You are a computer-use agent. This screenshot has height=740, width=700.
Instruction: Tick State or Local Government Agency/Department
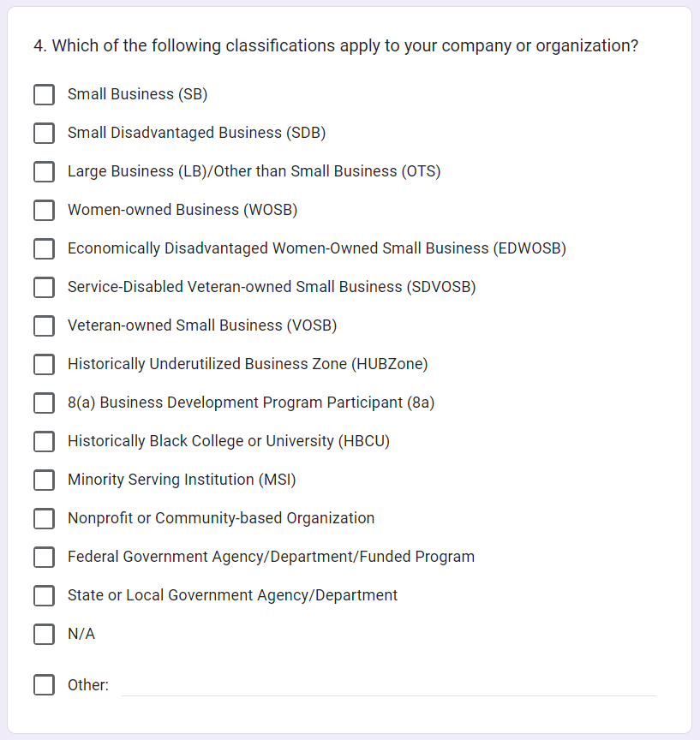point(44,595)
